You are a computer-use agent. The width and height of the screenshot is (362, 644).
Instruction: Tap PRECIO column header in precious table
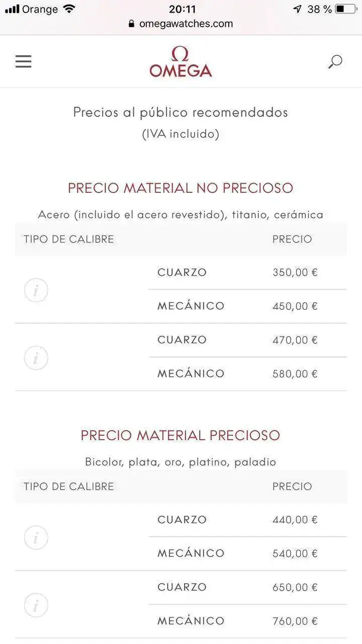(292, 487)
